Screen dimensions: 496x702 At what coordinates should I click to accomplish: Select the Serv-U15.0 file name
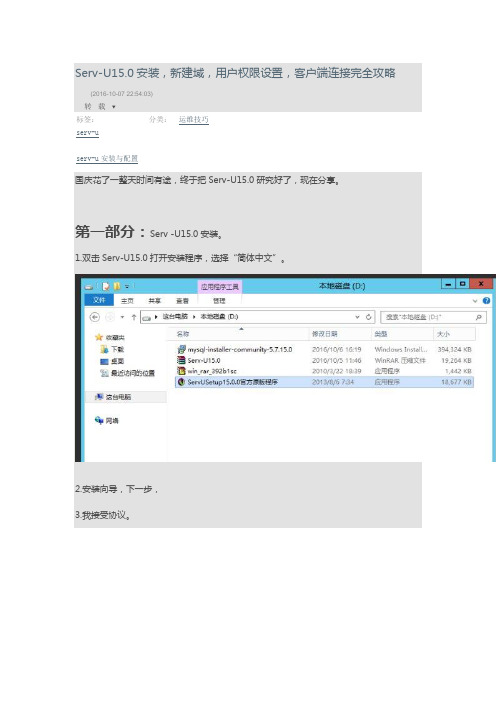[204, 360]
